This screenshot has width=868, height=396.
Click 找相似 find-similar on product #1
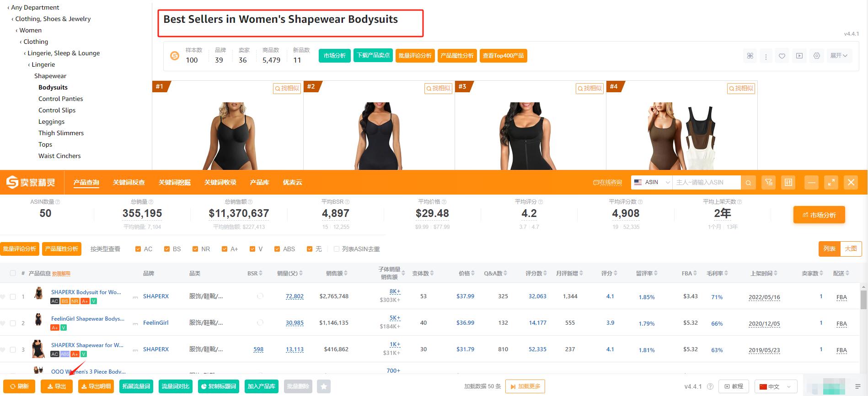pyautogui.click(x=287, y=88)
